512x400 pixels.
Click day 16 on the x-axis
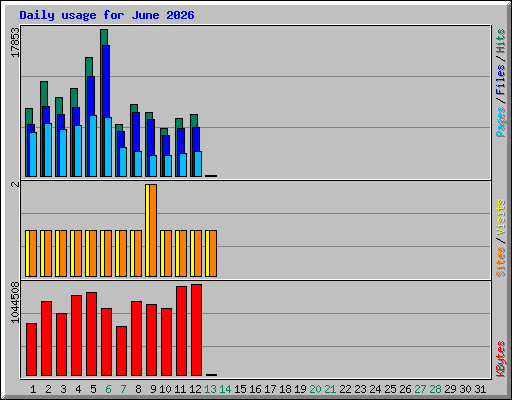(255, 389)
